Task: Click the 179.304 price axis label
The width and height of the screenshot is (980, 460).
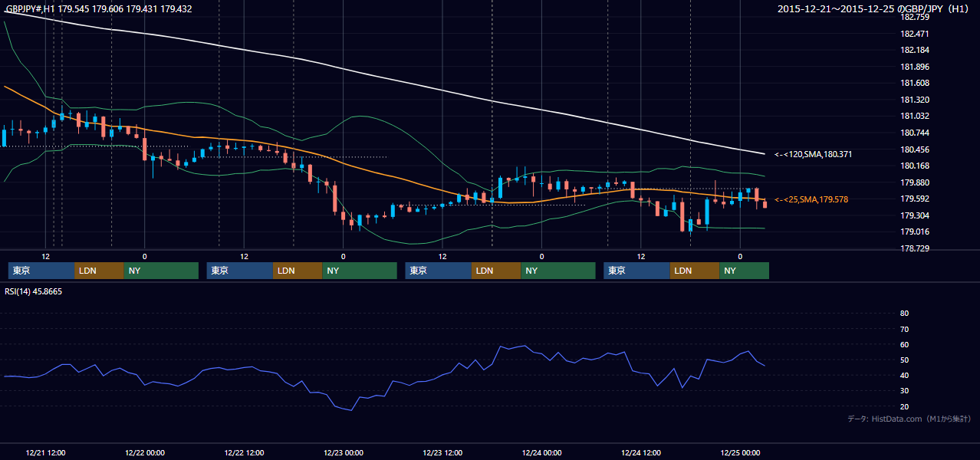Action: (914, 215)
